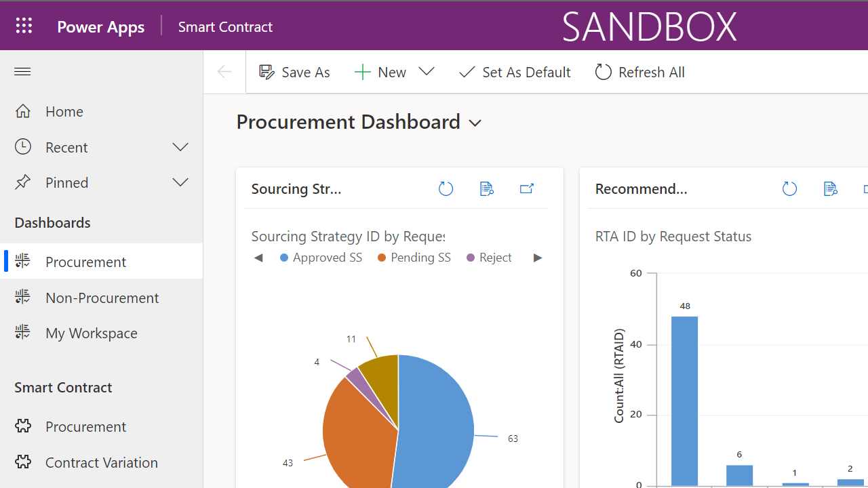This screenshot has height=488, width=868.
Task: Expand the Recent section chevron
Action: pyautogui.click(x=180, y=147)
